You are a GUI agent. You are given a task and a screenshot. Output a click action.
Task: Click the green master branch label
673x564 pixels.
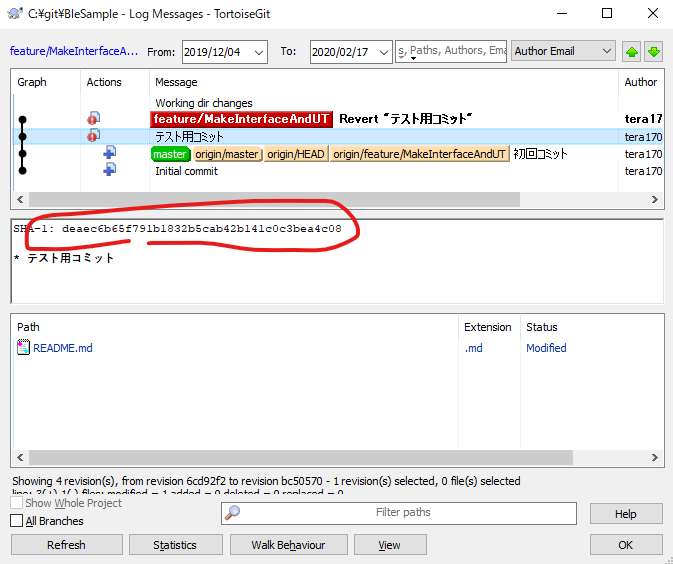pos(170,154)
